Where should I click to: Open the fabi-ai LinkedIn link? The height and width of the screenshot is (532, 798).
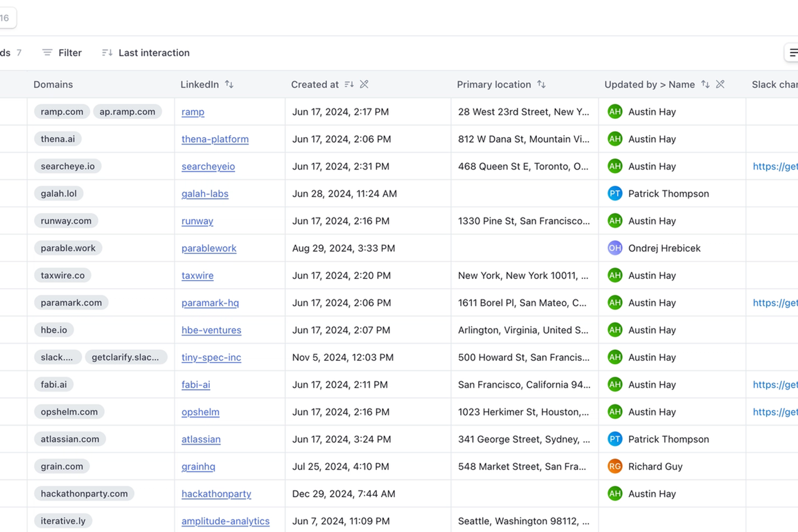tap(196, 384)
